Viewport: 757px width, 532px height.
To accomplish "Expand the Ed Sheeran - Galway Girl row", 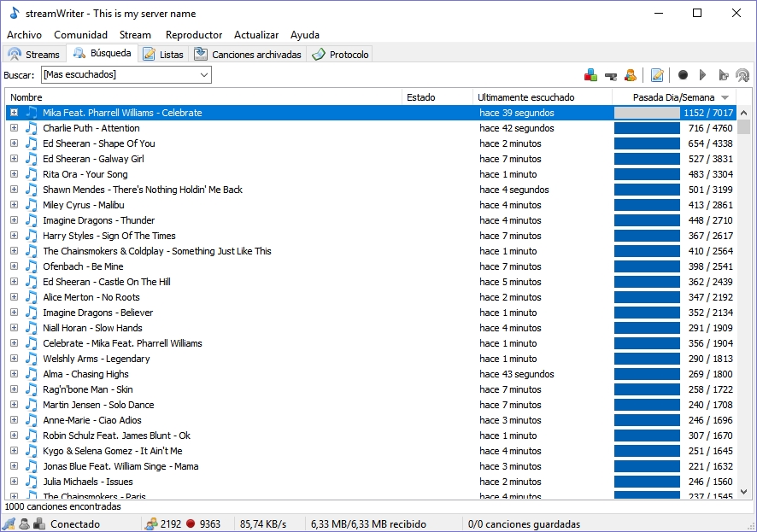I will (14, 159).
